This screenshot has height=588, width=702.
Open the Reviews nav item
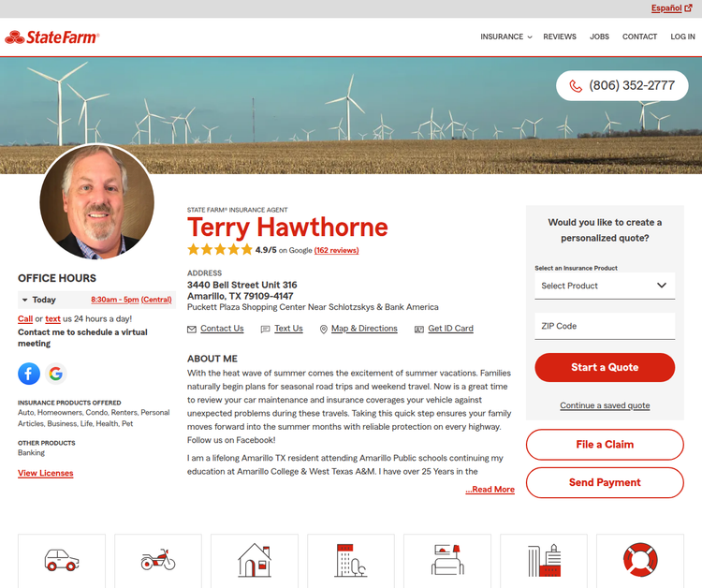[x=560, y=37]
